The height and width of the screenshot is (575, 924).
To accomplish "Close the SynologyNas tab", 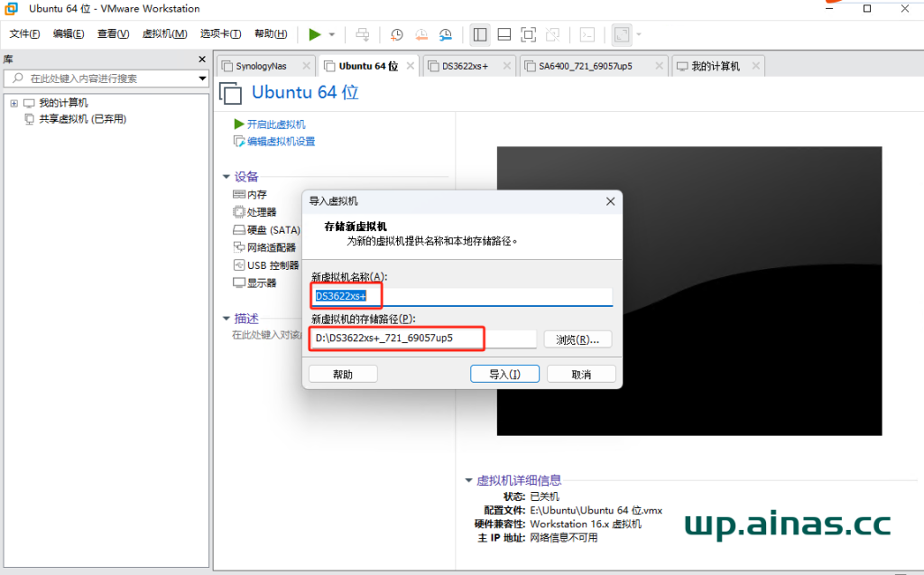I will (307, 66).
